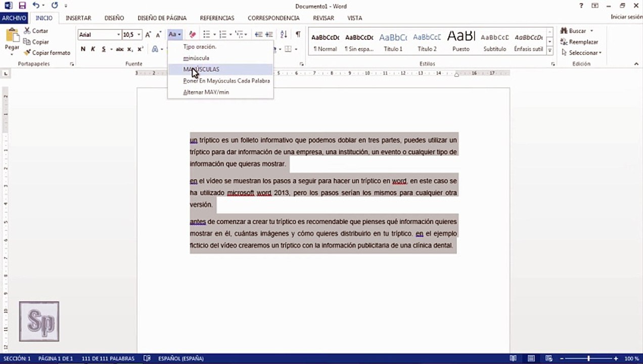Click the Pegar paste icon

coord(11,36)
